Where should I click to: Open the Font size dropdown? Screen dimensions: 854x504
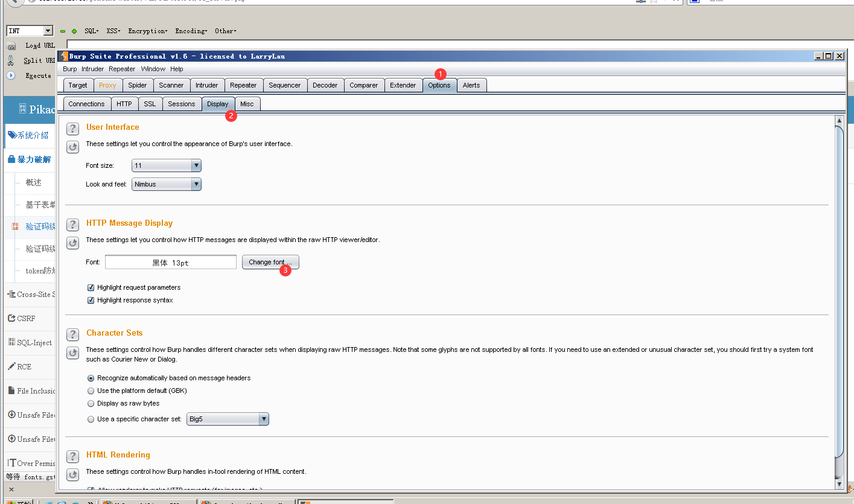[167, 165]
